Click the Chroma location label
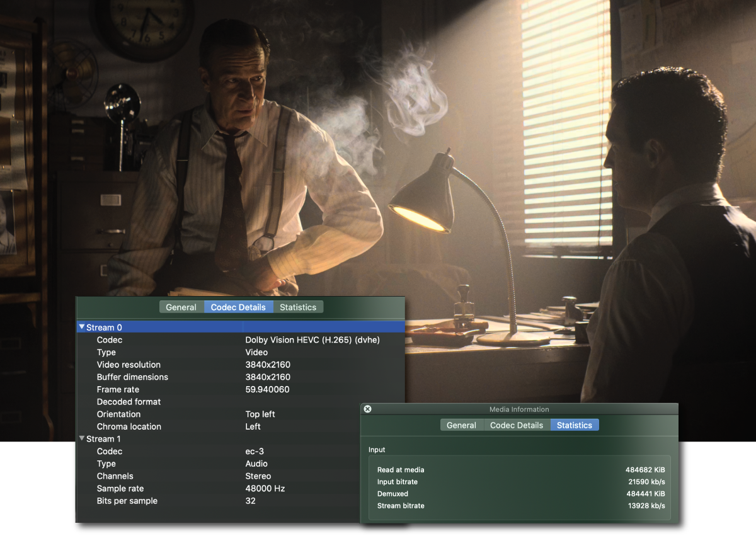The width and height of the screenshot is (756, 548). tap(129, 426)
